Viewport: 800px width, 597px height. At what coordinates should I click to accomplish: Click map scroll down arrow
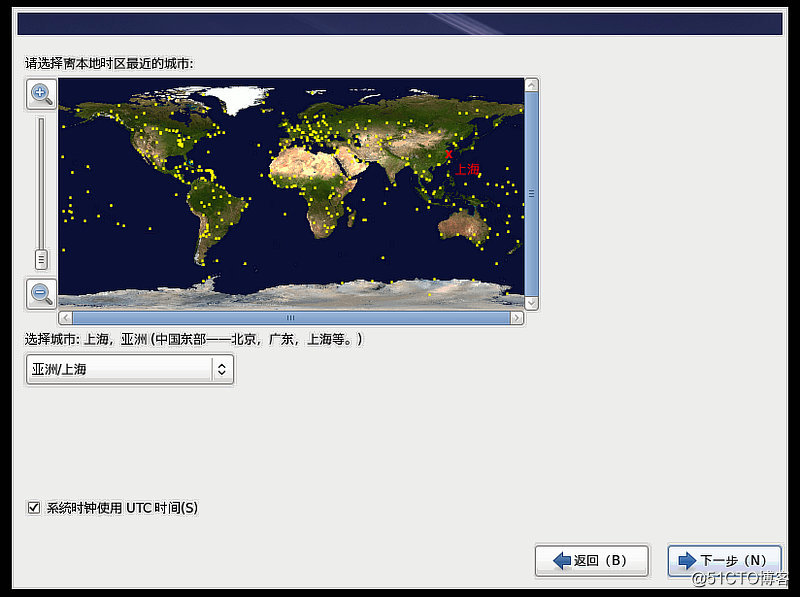pos(532,303)
